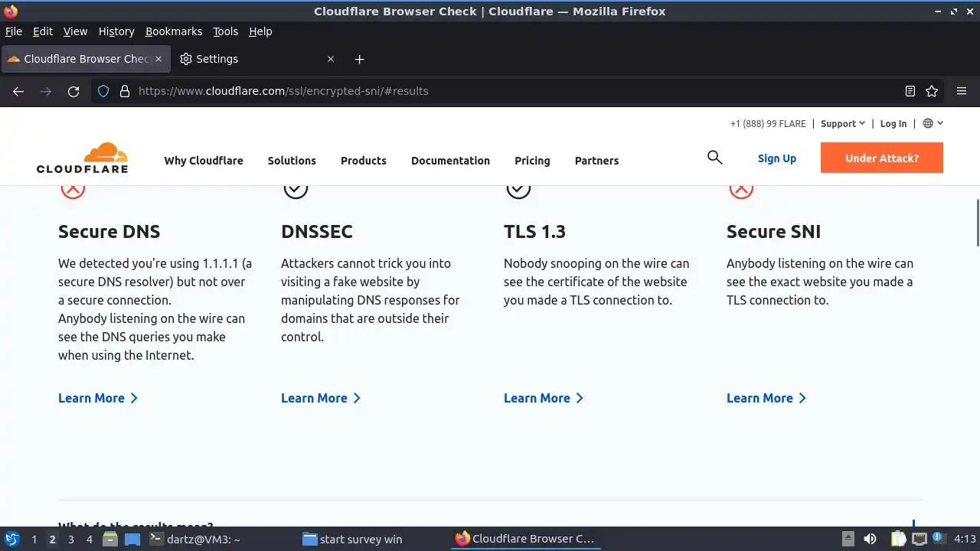Viewport: 980px width, 551px height.
Task: Switch to workspace 4 in taskbar
Action: [89, 540]
